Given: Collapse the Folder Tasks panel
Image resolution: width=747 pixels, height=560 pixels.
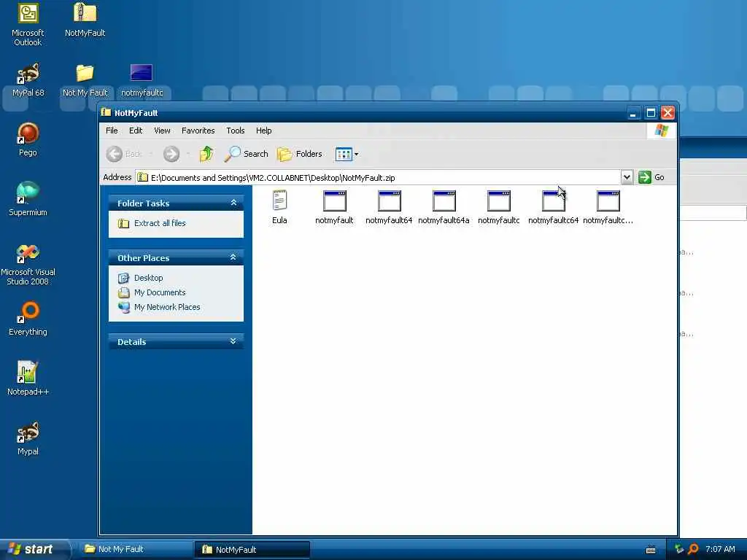Looking at the screenshot, I should [233, 203].
